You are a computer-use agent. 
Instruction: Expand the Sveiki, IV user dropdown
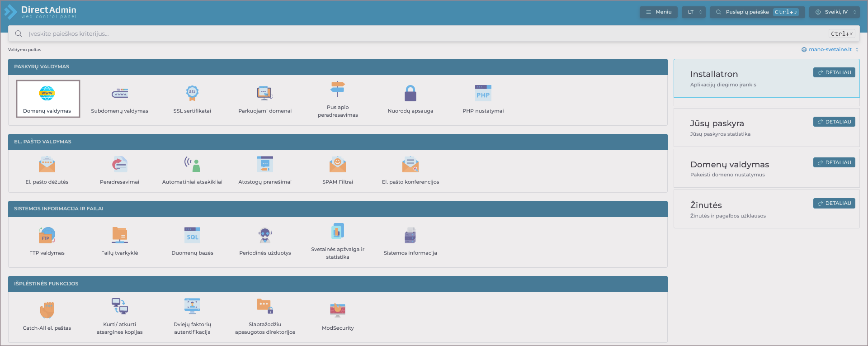pyautogui.click(x=836, y=12)
